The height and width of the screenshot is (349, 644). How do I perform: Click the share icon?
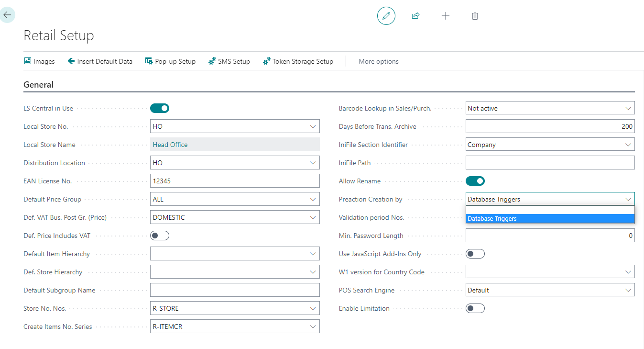pos(415,16)
